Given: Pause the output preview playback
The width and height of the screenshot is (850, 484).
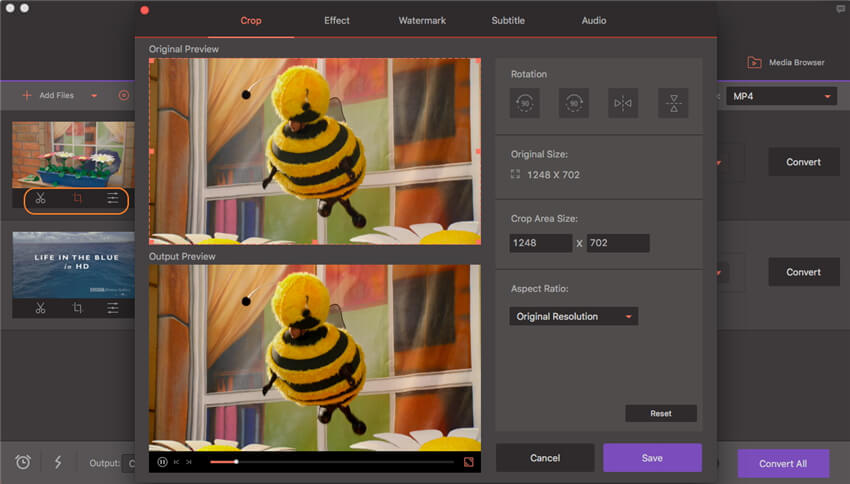Looking at the screenshot, I should click(x=162, y=462).
